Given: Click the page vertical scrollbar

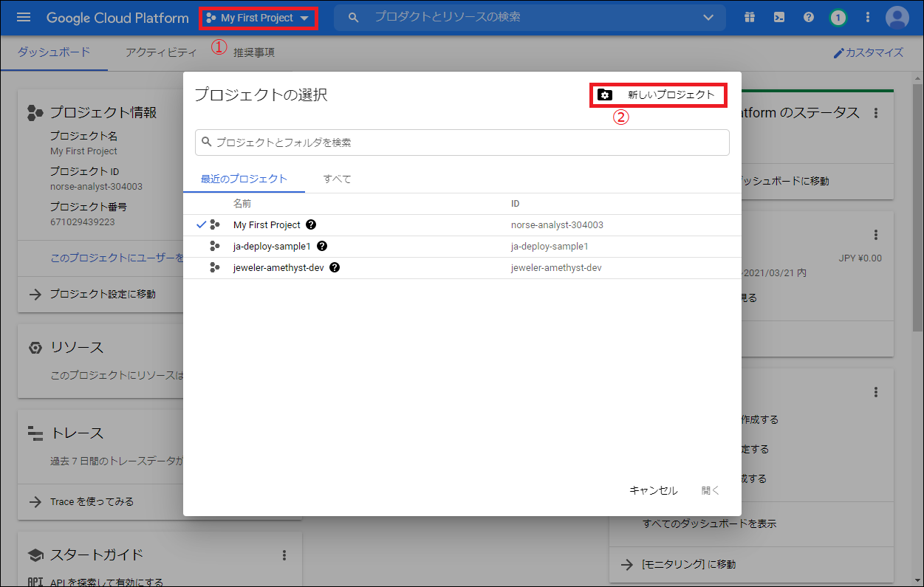Looking at the screenshot, I should [x=918, y=222].
